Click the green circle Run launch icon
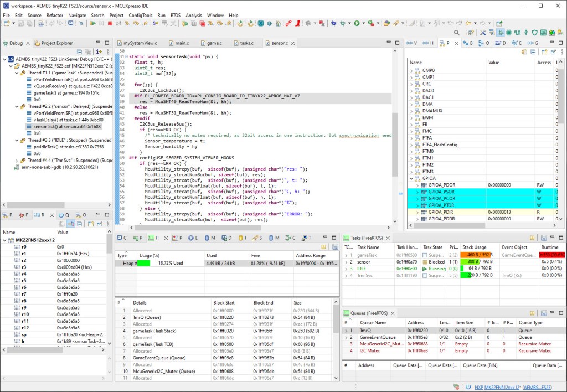567x392 pixels. [x=357, y=23]
